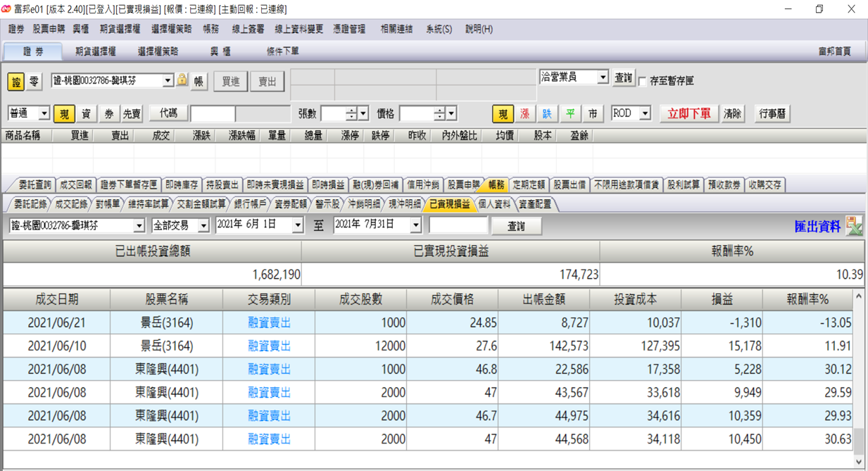Screen dimensions: 868x471
Task: Set price to 平 flat price
Action: point(570,114)
